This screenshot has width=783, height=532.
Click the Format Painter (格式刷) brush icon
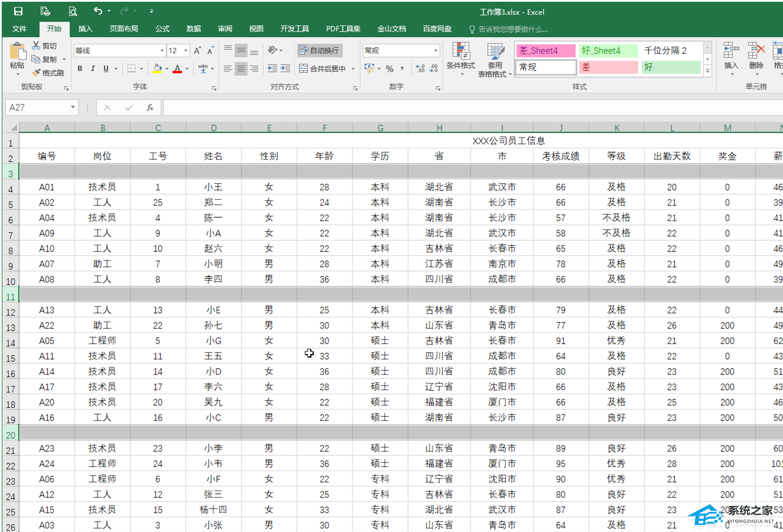(37, 73)
